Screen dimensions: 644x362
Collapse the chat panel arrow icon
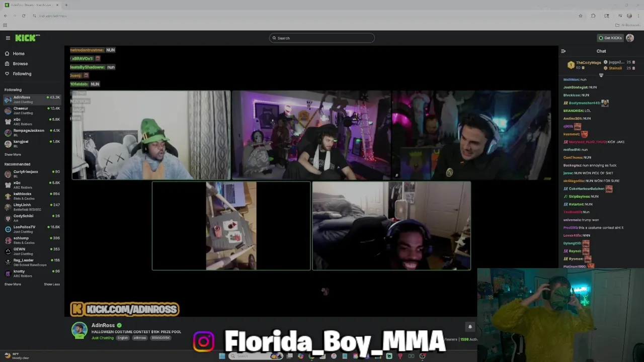pos(563,51)
